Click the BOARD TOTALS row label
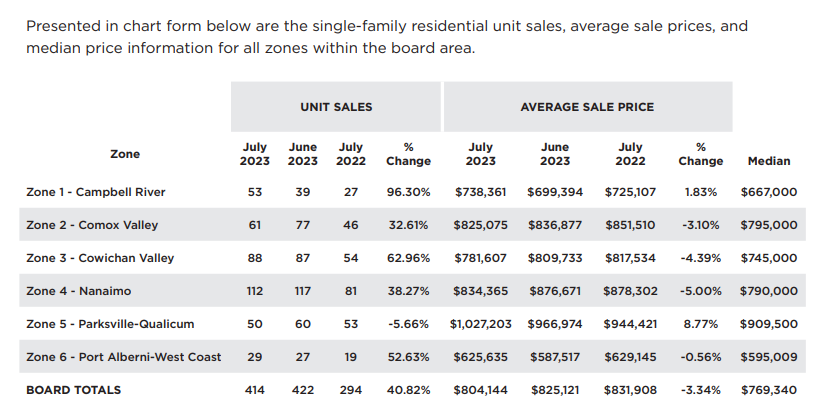 coord(73,390)
